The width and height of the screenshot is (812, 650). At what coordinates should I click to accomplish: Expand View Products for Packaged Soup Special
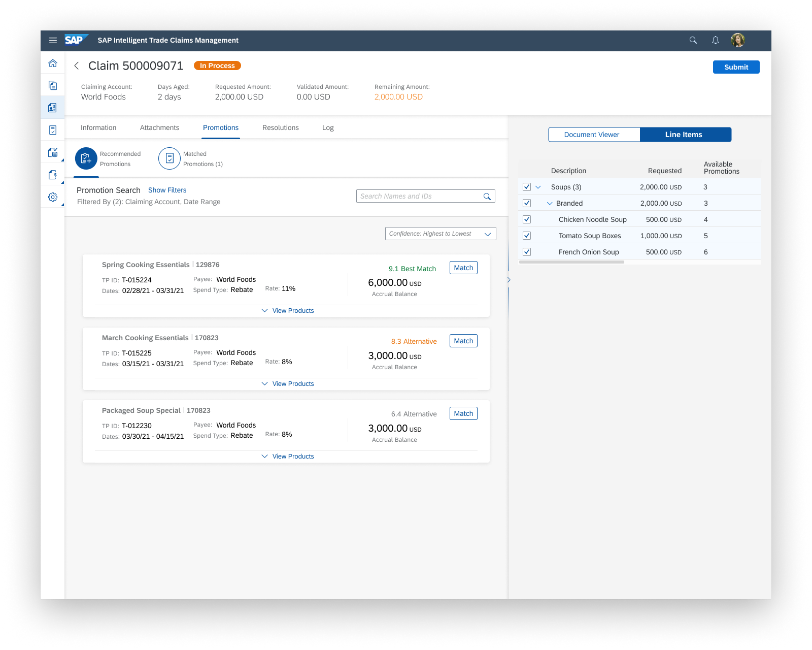288,457
